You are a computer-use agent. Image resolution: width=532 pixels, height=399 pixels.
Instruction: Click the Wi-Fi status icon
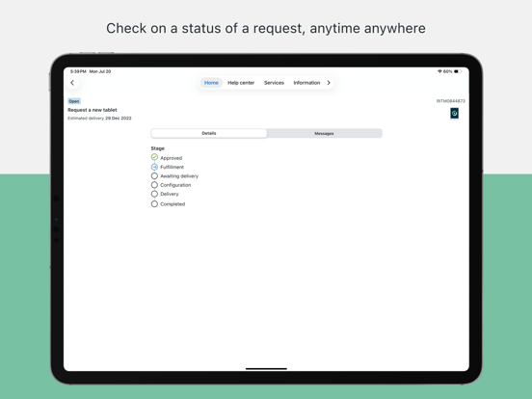[439, 71]
